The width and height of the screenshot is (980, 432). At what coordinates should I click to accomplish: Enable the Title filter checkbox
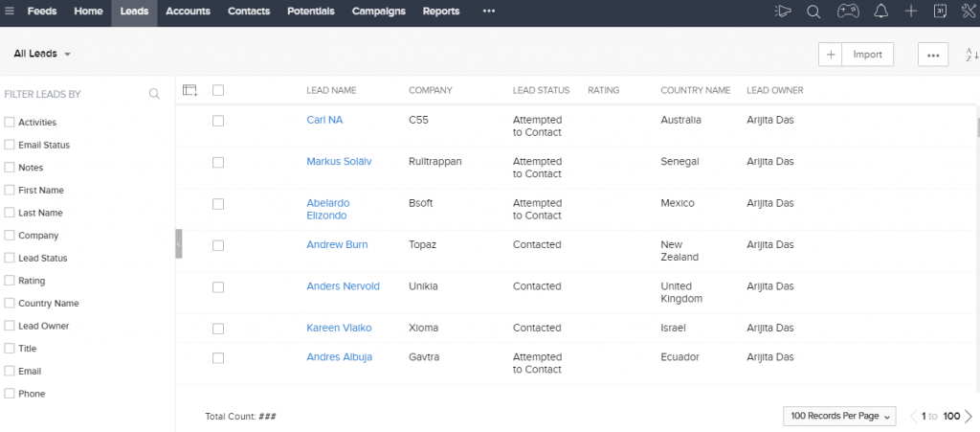[10, 349]
